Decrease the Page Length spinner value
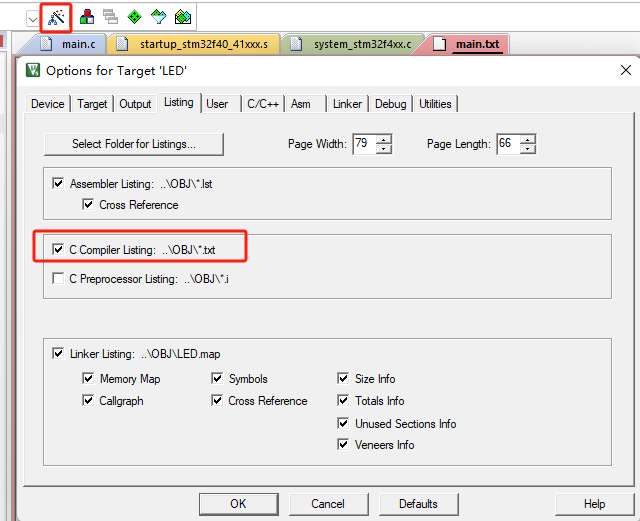The image size is (640, 521). pyautogui.click(x=528, y=149)
